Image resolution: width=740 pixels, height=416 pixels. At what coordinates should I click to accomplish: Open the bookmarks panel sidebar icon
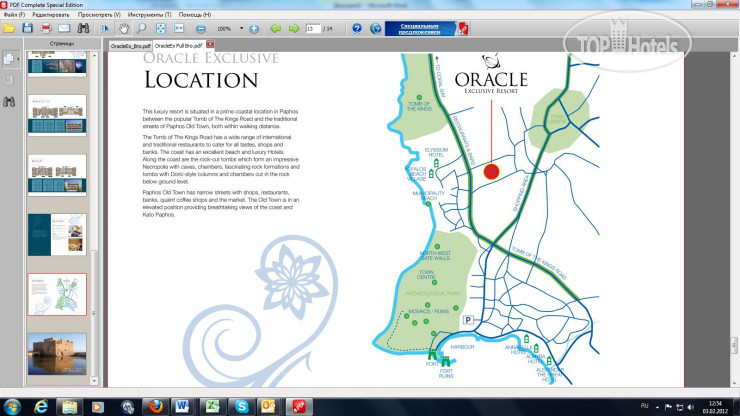(9, 80)
